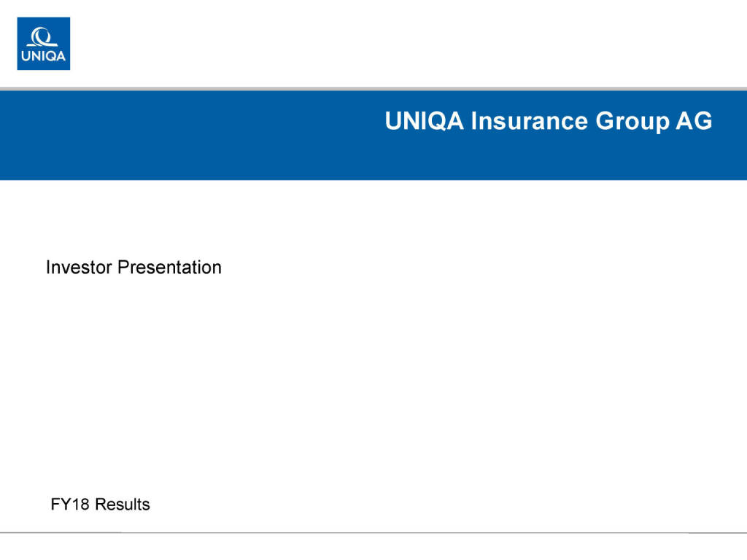Click the horizontal divider line below FY18 Results
Image resolution: width=747 pixels, height=560 pixels.
[373, 533]
